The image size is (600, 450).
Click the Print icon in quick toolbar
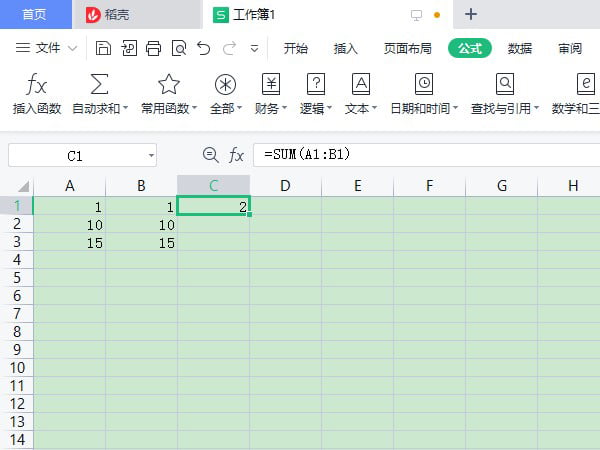153,48
